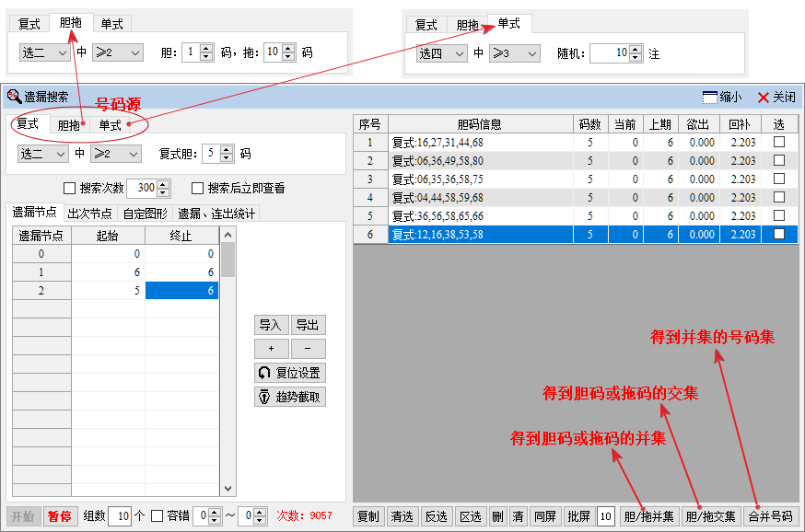Click the 复位设置 reset icon button
Screen dimensions: 805x532
pos(290,373)
